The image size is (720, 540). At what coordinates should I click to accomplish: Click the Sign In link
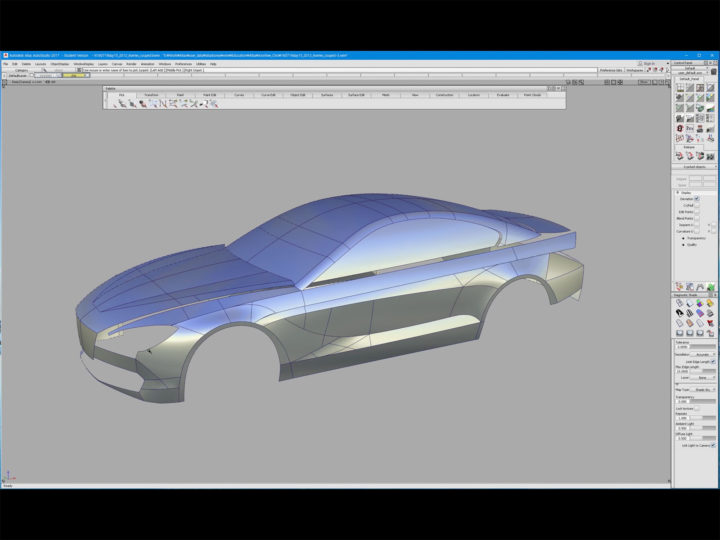tap(649, 63)
